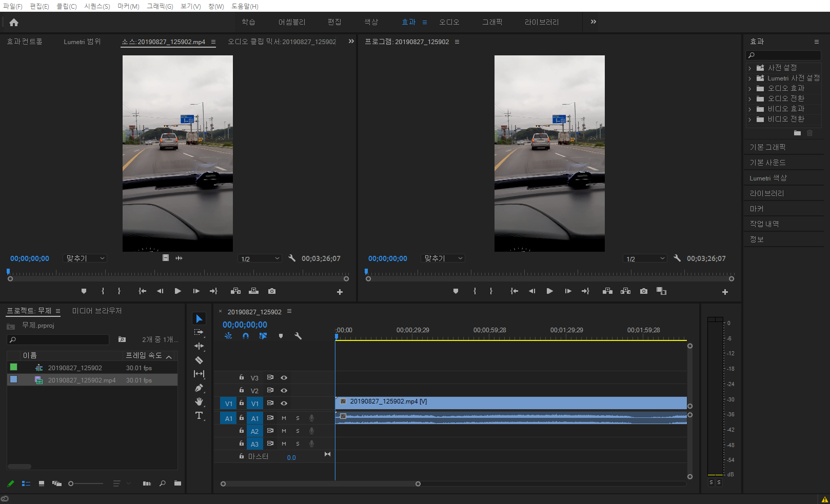Toggle the Snap magnet icon in the timeline
Viewport: 830px width, 504px height.
click(246, 336)
